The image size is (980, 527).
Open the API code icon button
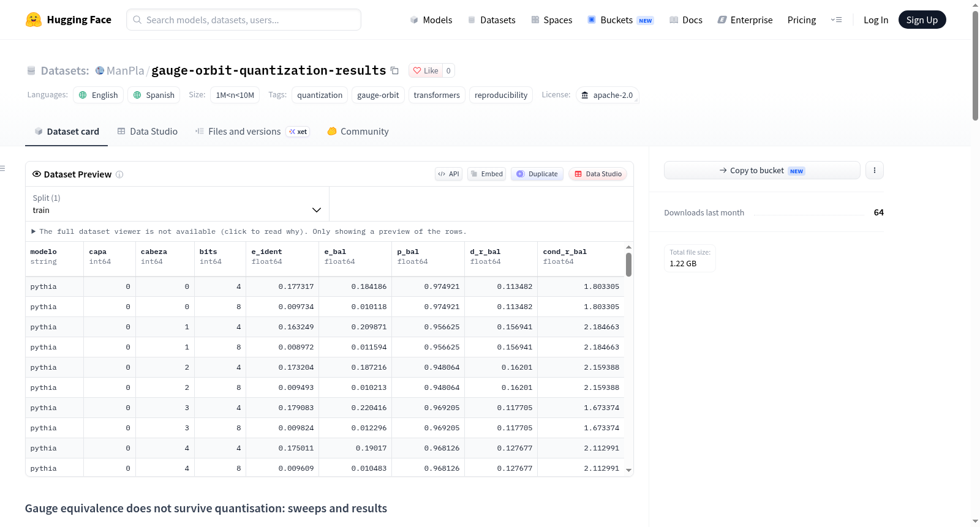(448, 174)
